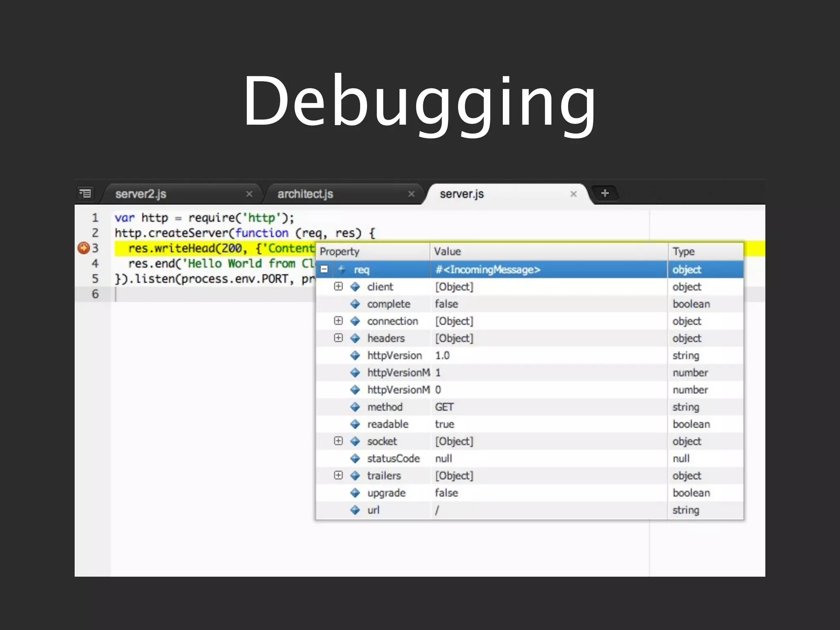Select the httpVersion property row

coord(530,356)
